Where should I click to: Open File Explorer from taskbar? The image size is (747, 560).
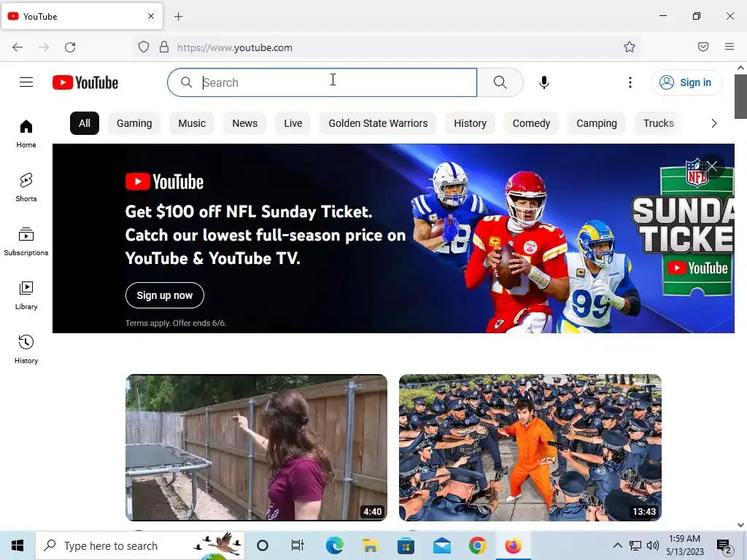point(370,545)
